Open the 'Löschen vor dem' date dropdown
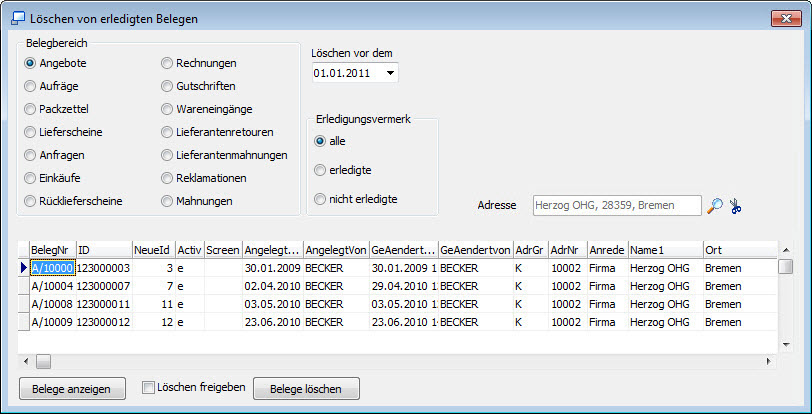 click(x=390, y=73)
